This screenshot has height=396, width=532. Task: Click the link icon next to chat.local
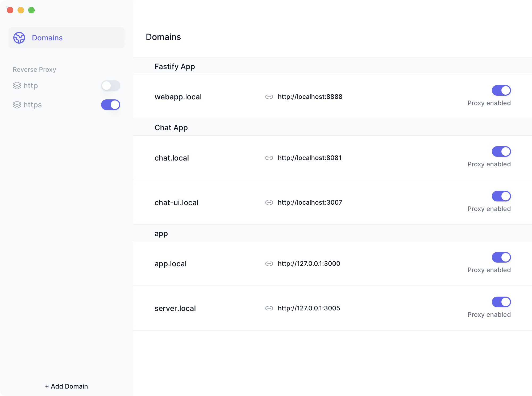(269, 158)
